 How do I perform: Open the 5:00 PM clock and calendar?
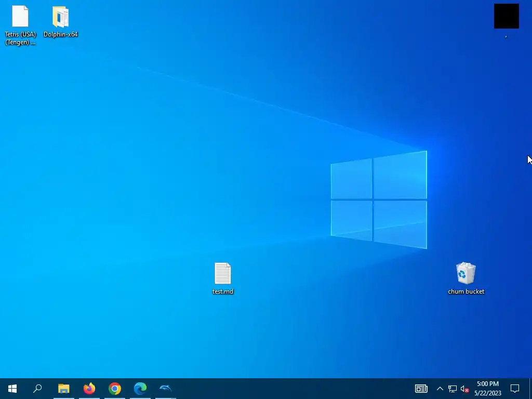coord(488,389)
